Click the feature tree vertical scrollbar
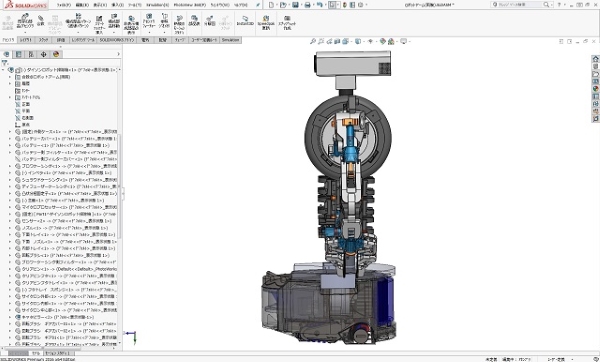600x362 pixels. pos(120,186)
